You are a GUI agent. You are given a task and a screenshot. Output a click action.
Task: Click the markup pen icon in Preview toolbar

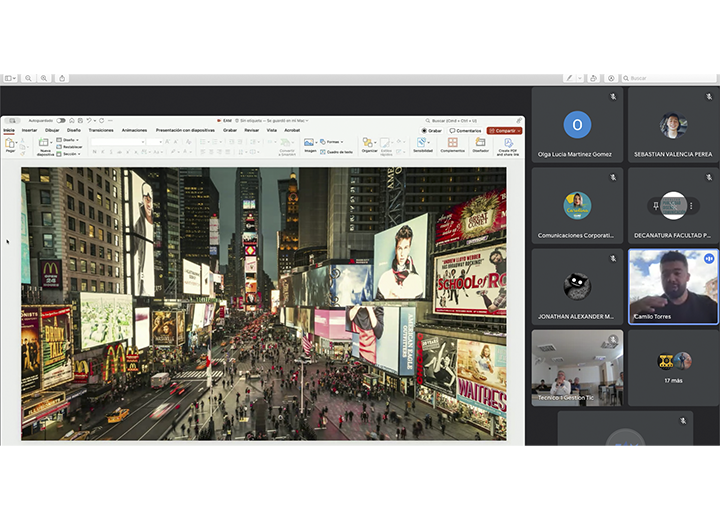(x=569, y=79)
